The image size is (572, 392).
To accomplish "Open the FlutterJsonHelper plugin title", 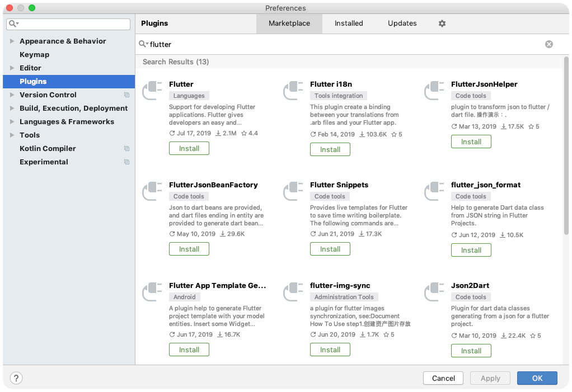I will (484, 84).
